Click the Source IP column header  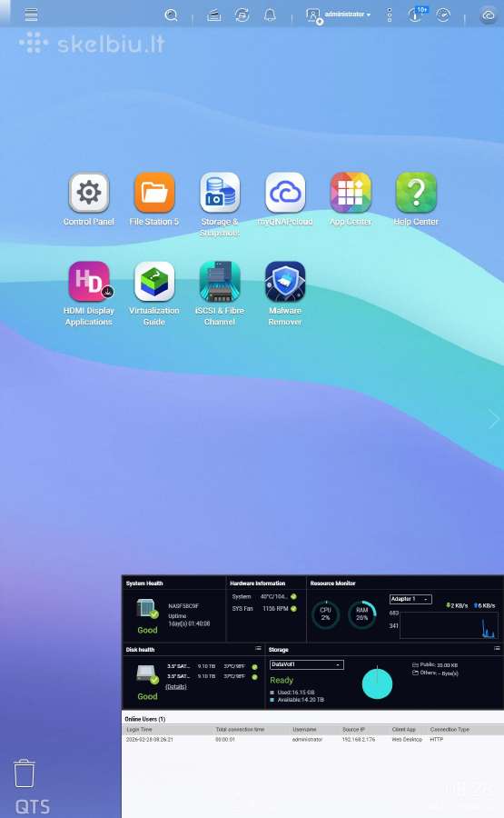(353, 729)
